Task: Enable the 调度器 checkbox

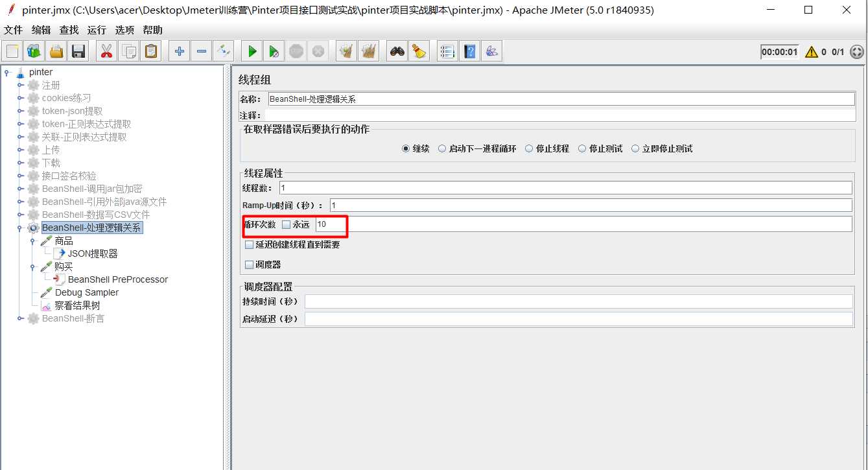Action: click(249, 264)
